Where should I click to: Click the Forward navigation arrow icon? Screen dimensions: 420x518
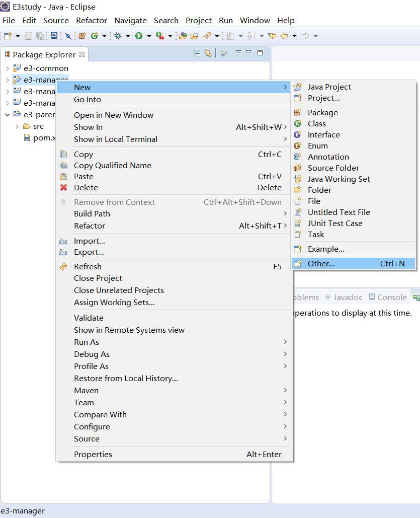[x=305, y=36]
